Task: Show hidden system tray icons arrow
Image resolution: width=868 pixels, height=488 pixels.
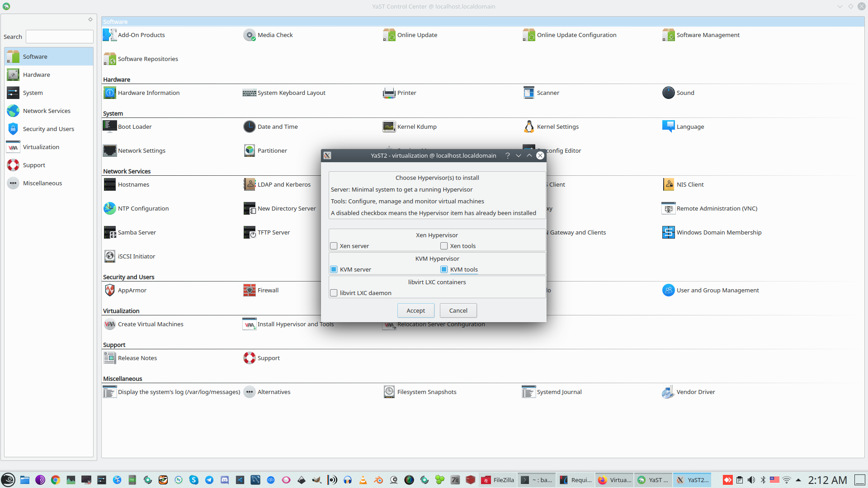Action: click(798, 480)
